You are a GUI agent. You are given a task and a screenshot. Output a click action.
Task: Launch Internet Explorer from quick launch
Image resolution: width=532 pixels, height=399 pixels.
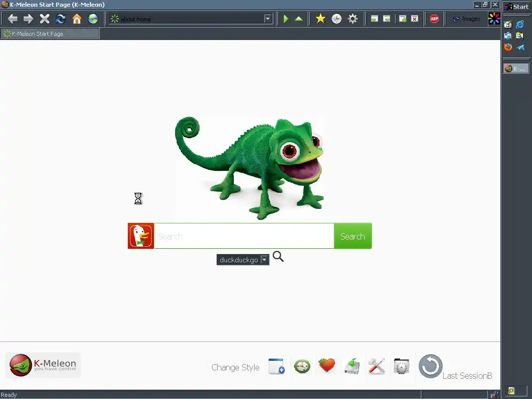pyautogui.click(x=520, y=24)
